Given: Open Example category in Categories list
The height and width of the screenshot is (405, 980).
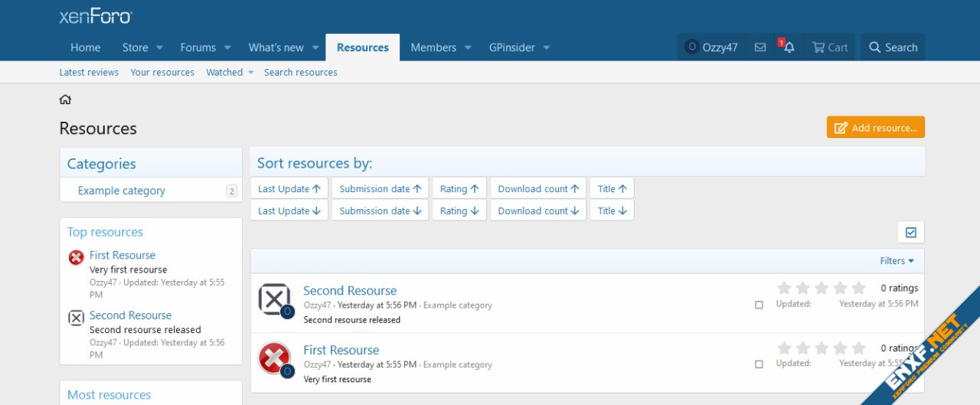Looking at the screenshot, I should coord(121,191).
